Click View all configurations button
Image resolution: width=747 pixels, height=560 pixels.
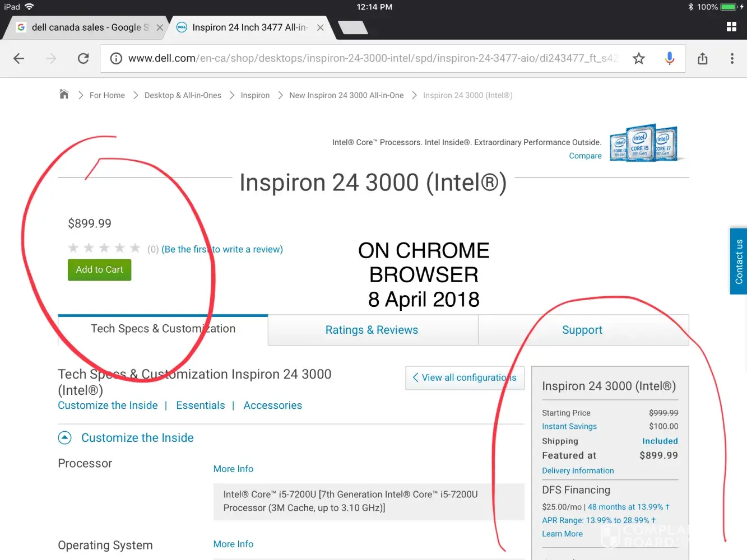click(x=465, y=378)
